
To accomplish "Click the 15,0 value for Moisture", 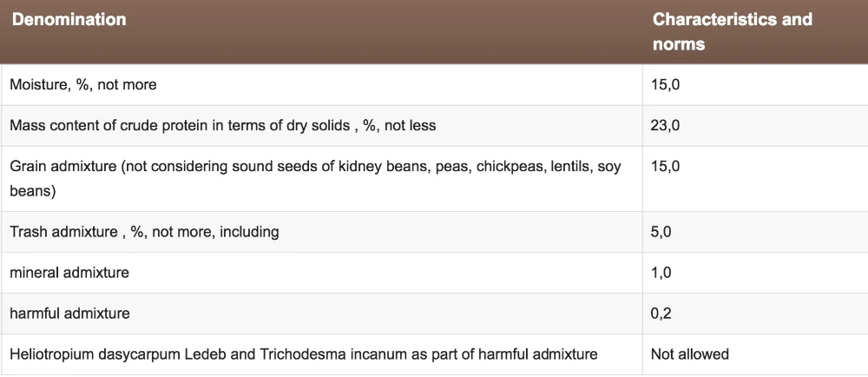I will [x=665, y=85].
